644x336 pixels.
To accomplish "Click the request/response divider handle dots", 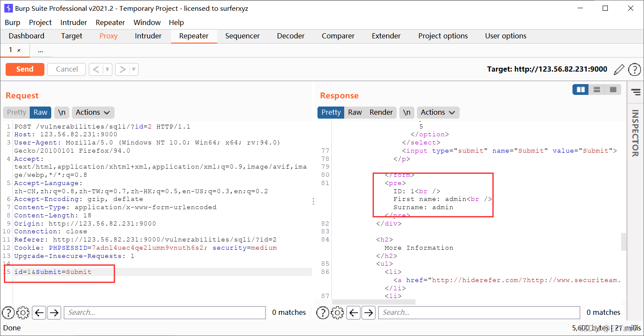I will click(313, 201).
